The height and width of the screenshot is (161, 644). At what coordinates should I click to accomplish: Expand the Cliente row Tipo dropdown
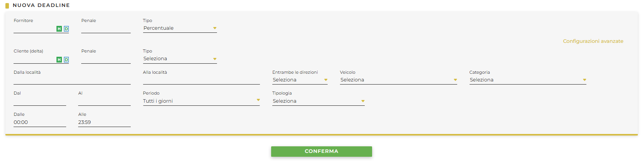click(180, 59)
